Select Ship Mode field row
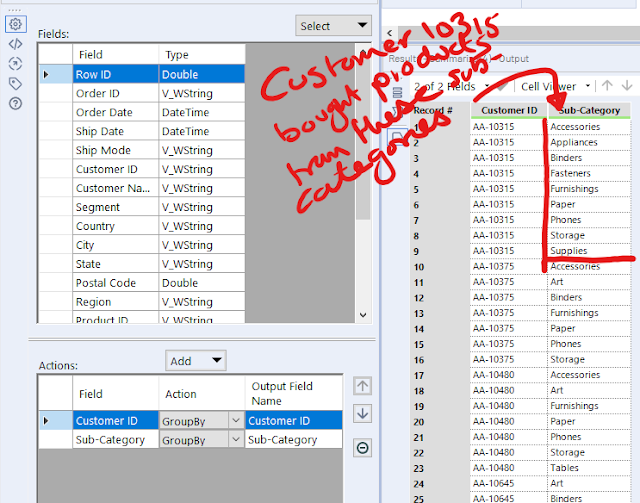640x503 pixels. tap(142, 150)
